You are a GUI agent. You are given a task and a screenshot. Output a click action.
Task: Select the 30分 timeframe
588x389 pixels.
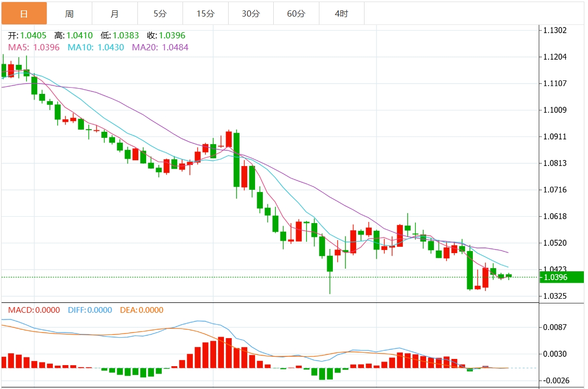(x=250, y=13)
